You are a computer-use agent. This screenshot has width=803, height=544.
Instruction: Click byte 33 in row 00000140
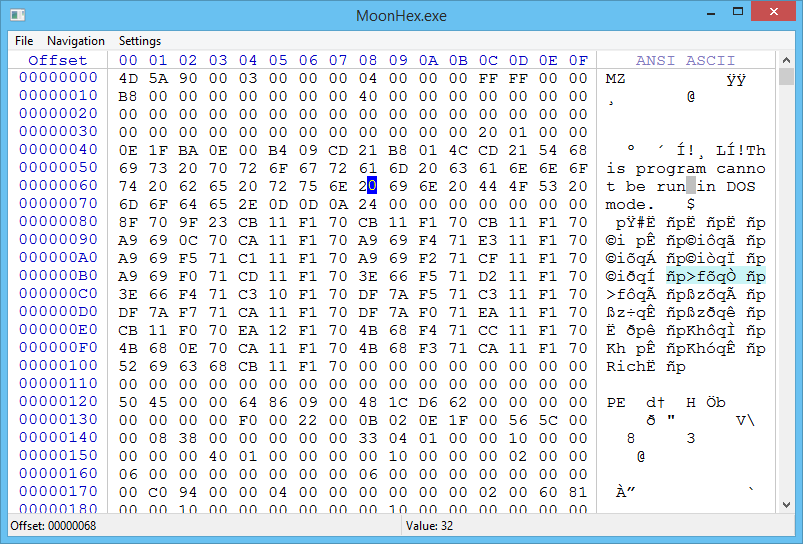coord(368,438)
